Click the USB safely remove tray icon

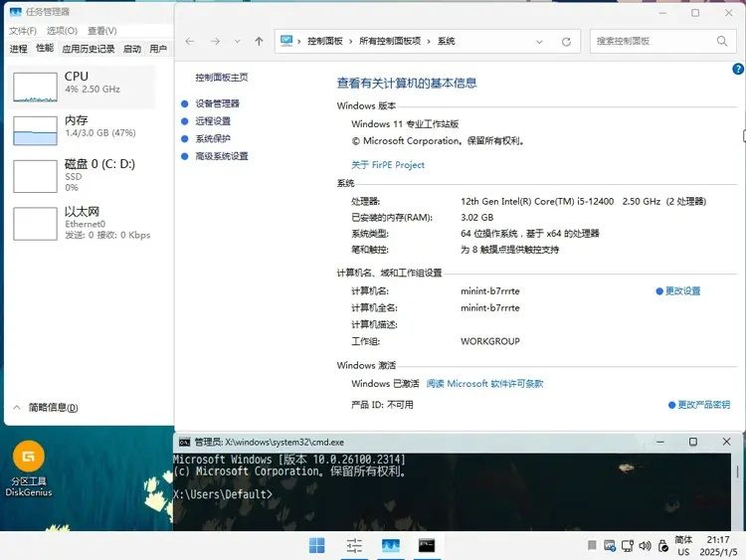pos(663,546)
